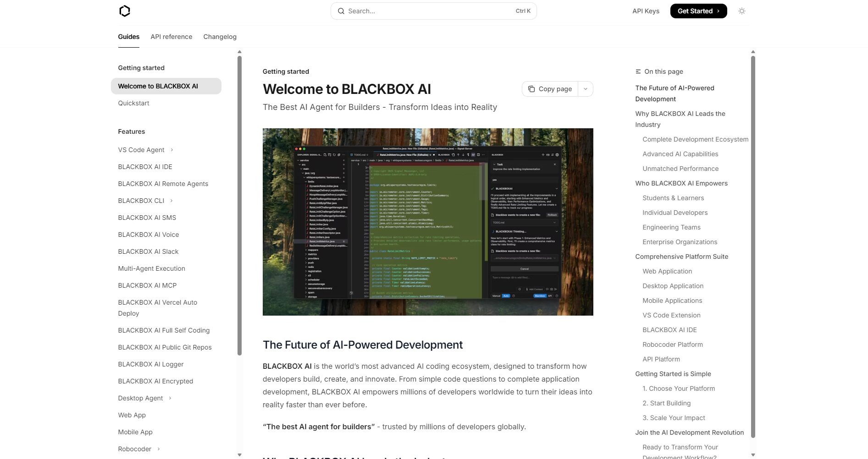Open the Copy page dropdown arrow
Viewport: 868px width, 459px height.
[x=586, y=89]
